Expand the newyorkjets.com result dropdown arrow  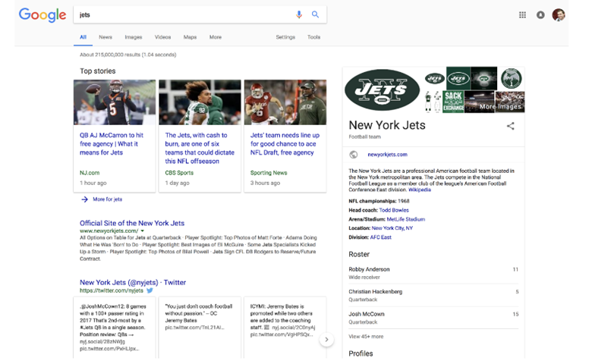click(143, 231)
